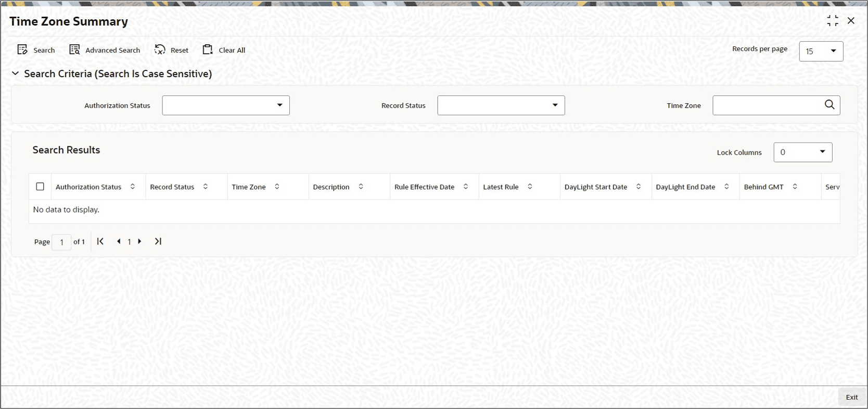Screen dimensions: 868x409
Task: Go to first page of results
Action: [100, 241]
